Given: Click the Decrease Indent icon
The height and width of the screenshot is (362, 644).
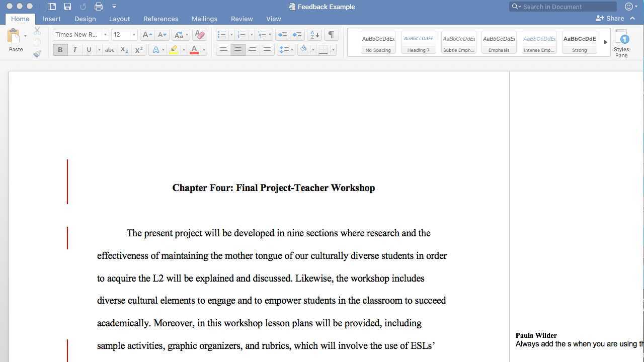Looking at the screenshot, I should click(x=283, y=34).
